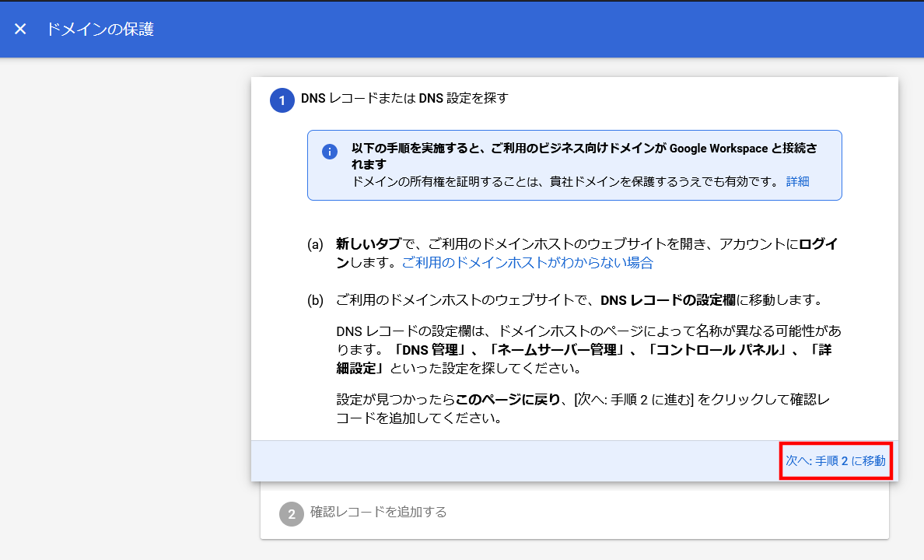Click the bold DNS レコードの設定欄 text
This screenshot has width=924, height=560.
pyautogui.click(x=668, y=300)
